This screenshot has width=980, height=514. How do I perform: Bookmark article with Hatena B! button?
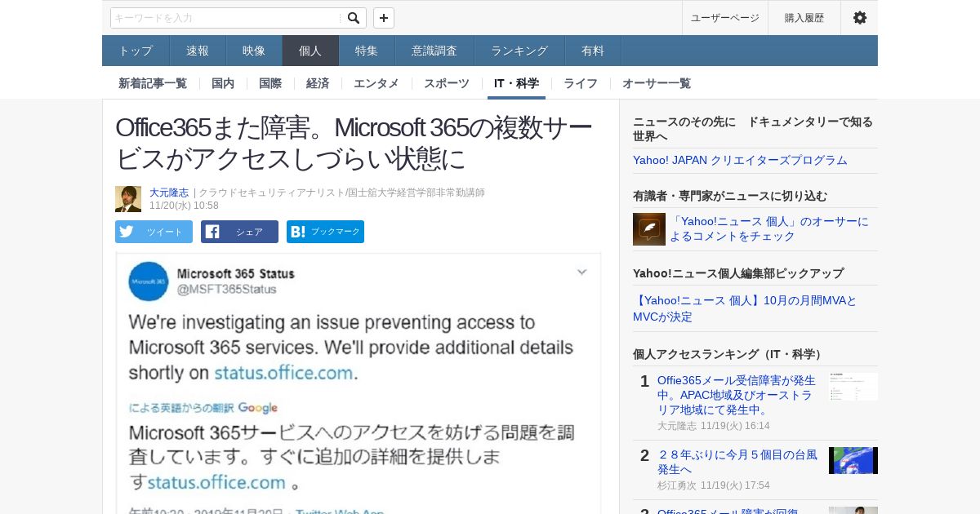[325, 232]
